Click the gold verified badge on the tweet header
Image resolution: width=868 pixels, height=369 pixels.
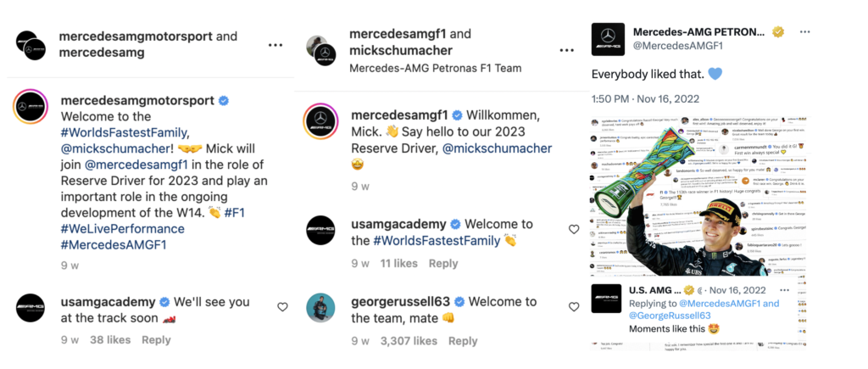coord(777,32)
